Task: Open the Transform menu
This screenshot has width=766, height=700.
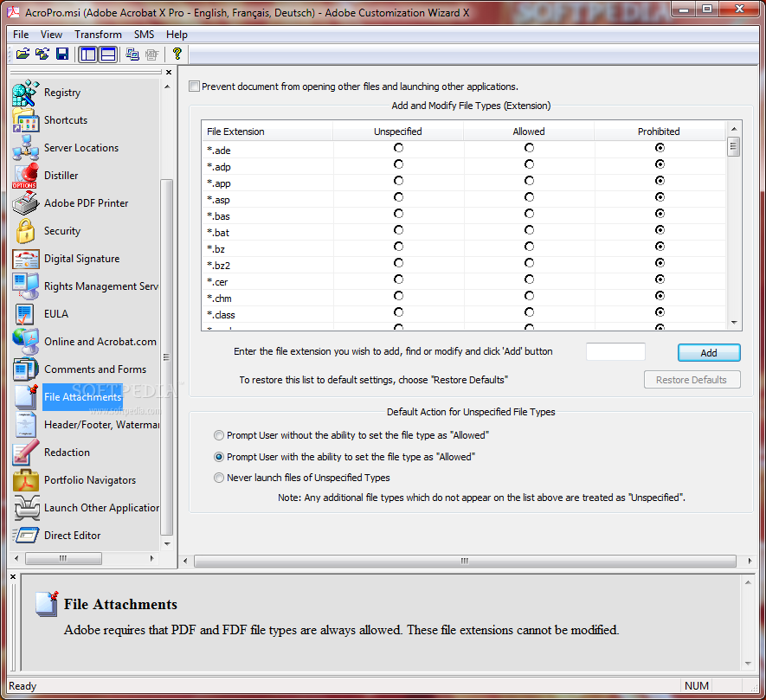Action: click(98, 35)
